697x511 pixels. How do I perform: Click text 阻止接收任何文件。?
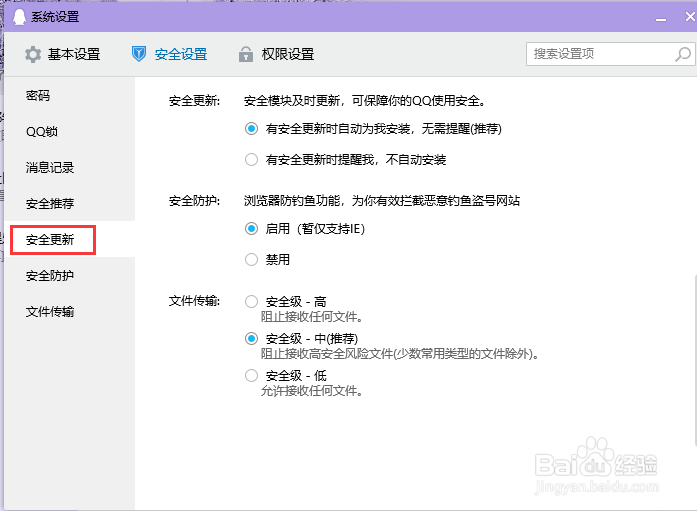click(x=312, y=317)
